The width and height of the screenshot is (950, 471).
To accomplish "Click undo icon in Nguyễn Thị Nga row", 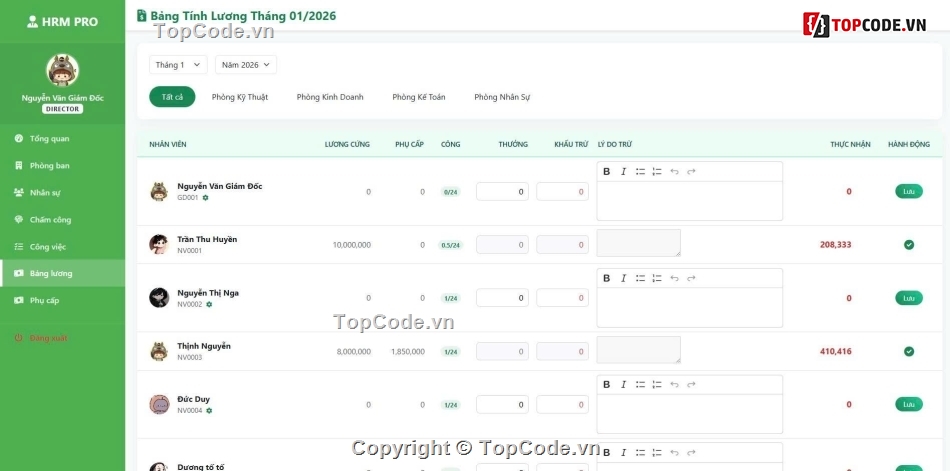I will coord(674,278).
